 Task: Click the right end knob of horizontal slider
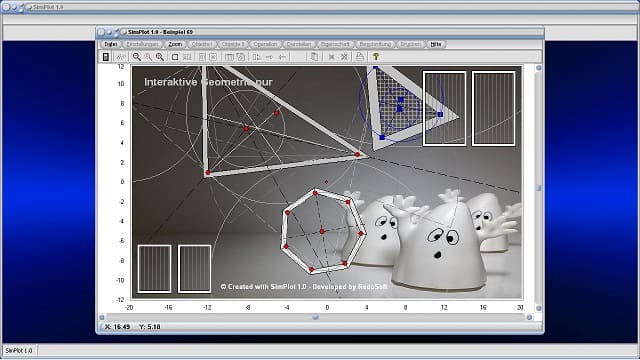point(529,317)
